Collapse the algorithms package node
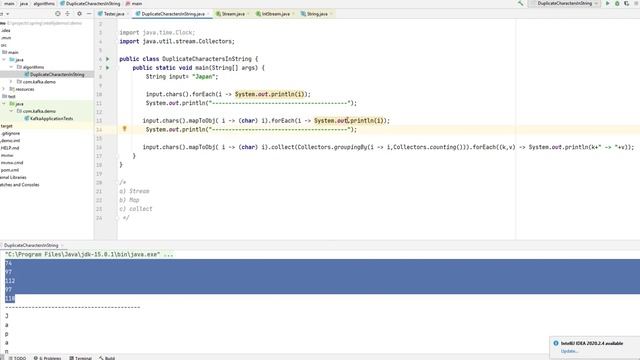The height and width of the screenshot is (360, 640). point(11,67)
